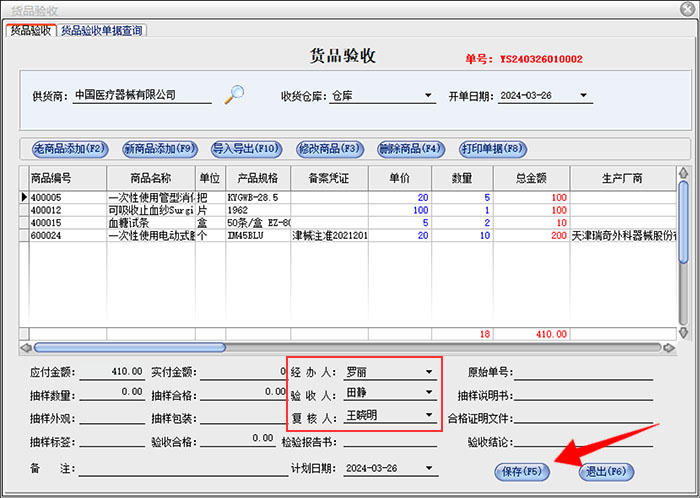Image resolution: width=700 pixels, height=498 pixels.
Task: Open the 收货仓库 dropdown
Action: 429,97
